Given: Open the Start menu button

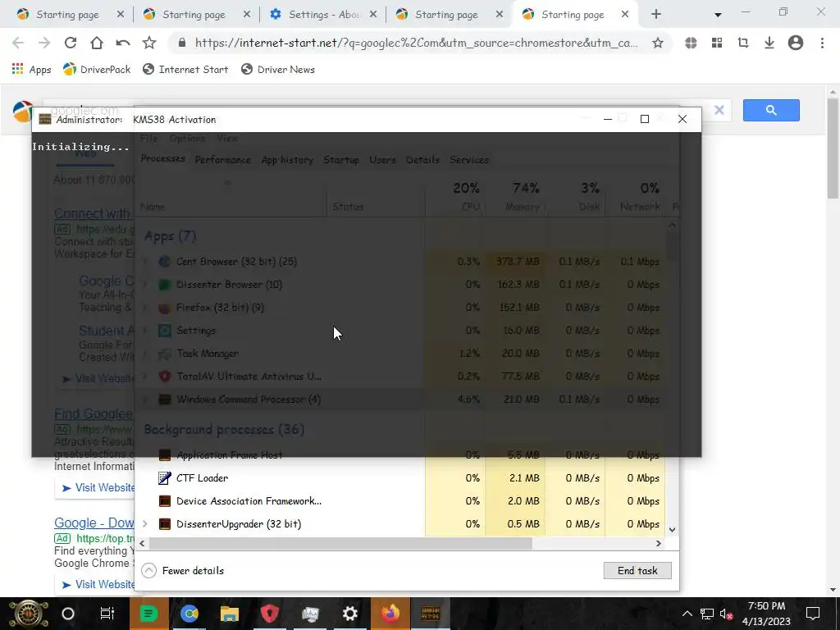Looking at the screenshot, I should 29,614.
